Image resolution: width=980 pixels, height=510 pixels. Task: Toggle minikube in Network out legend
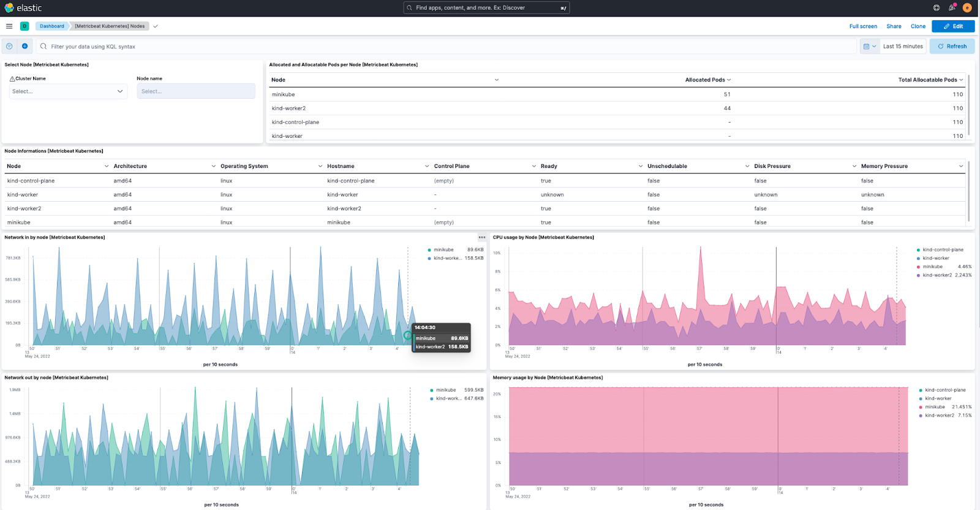click(x=446, y=390)
